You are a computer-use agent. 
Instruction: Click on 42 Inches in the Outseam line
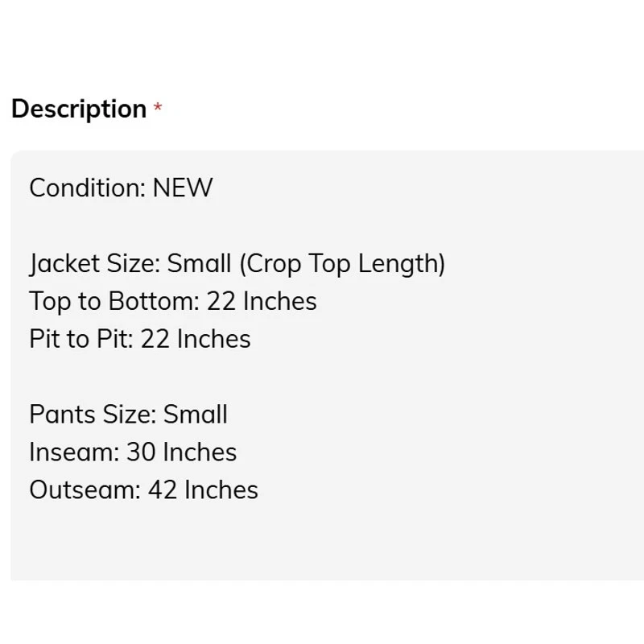[203, 489]
